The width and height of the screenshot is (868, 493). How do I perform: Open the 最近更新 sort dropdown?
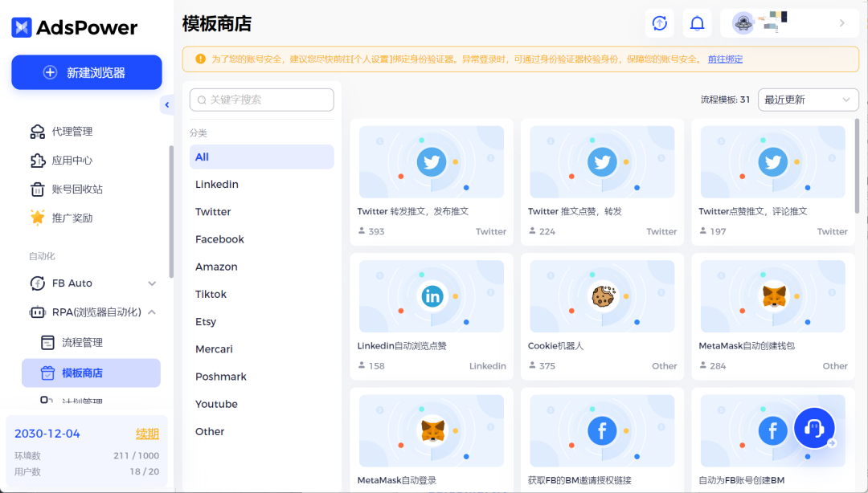(x=808, y=100)
